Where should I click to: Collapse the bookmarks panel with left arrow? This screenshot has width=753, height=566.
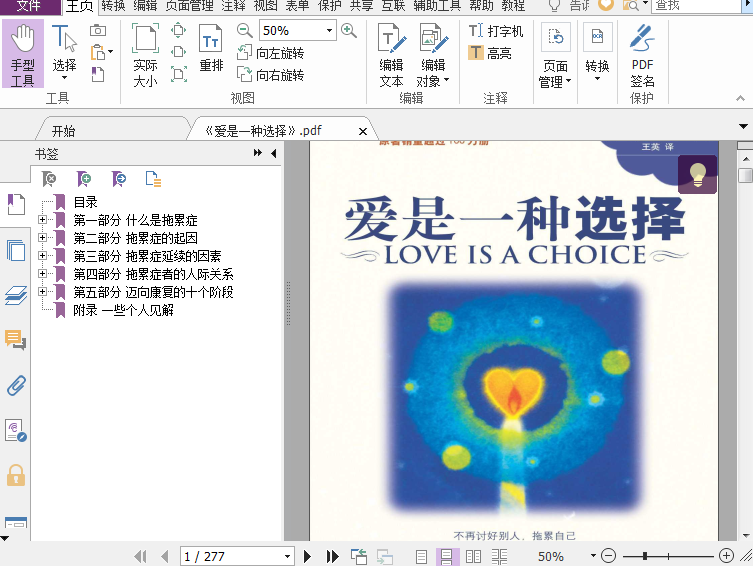click(x=274, y=153)
